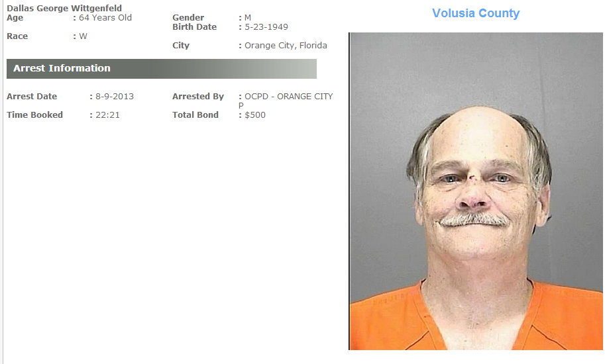Click the Gender label
The height and width of the screenshot is (364, 605).
pyautogui.click(x=188, y=18)
